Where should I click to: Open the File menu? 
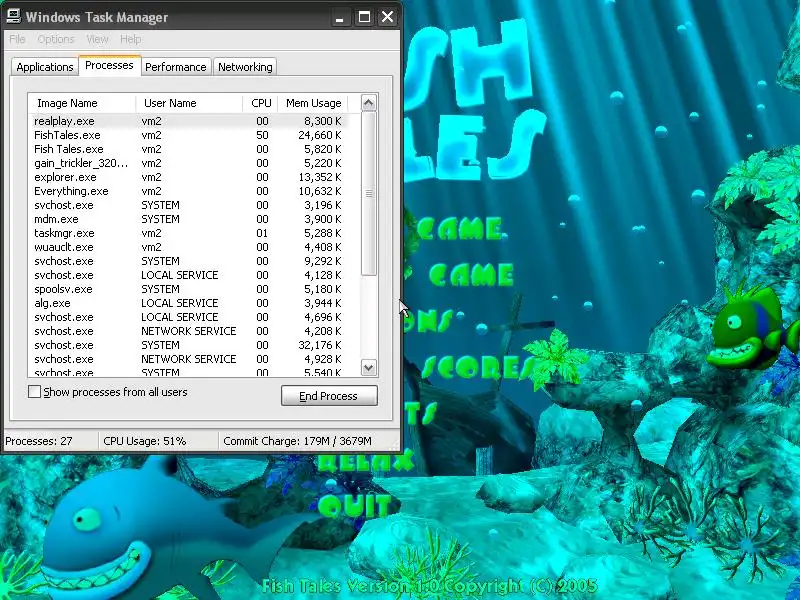17,39
